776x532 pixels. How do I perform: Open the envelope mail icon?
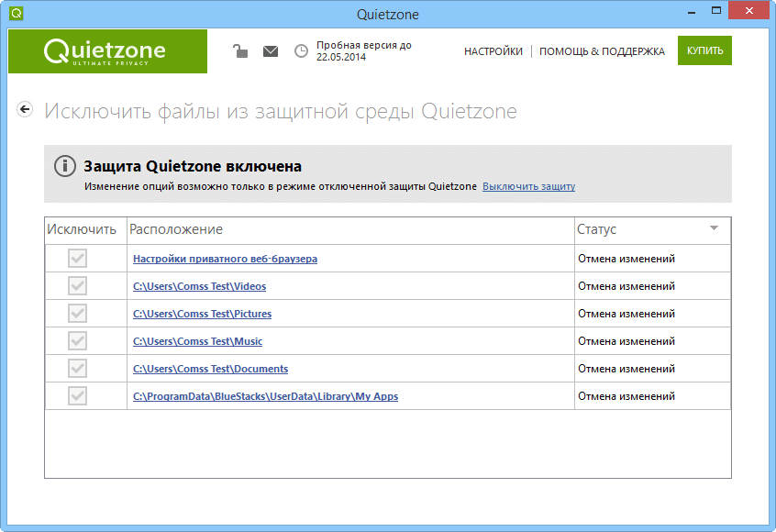pos(271,51)
